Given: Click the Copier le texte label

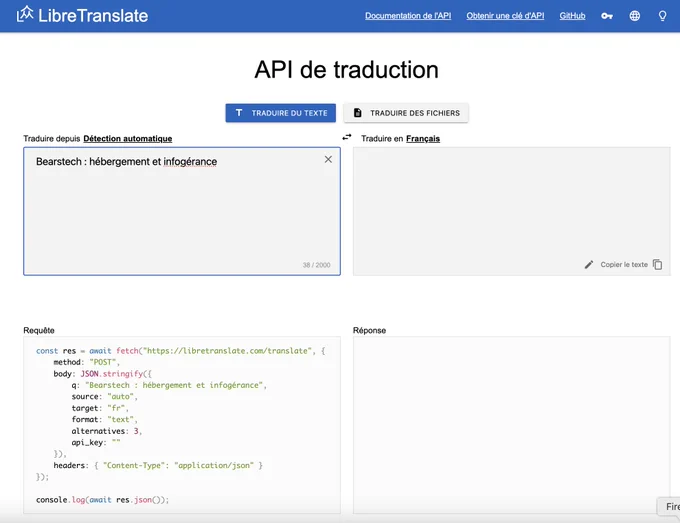Looking at the screenshot, I should click(x=624, y=265).
